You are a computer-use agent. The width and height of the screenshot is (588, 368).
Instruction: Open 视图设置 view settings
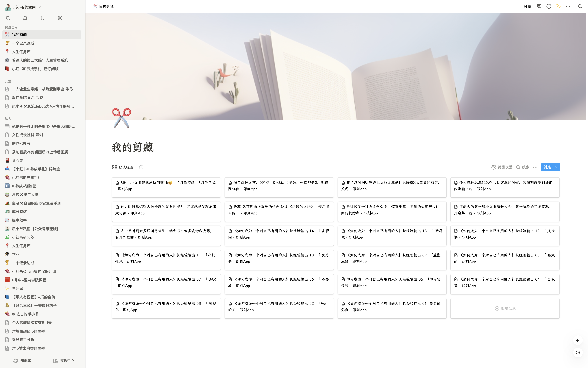coord(502,167)
